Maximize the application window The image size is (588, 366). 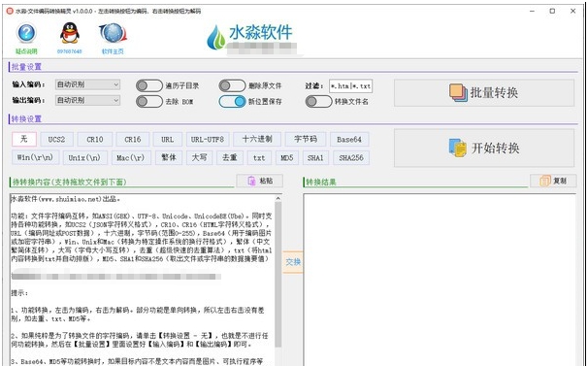pyautogui.click(x=552, y=12)
